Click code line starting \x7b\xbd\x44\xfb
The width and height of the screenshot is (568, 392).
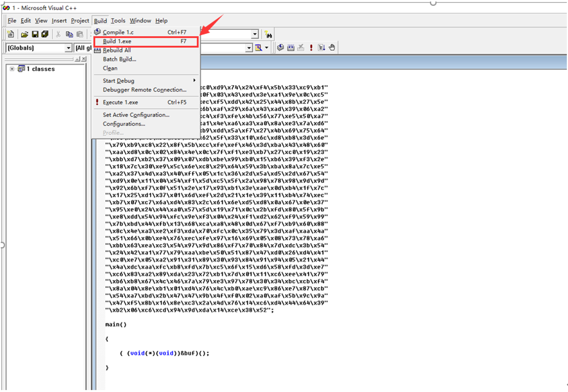click(x=217, y=224)
